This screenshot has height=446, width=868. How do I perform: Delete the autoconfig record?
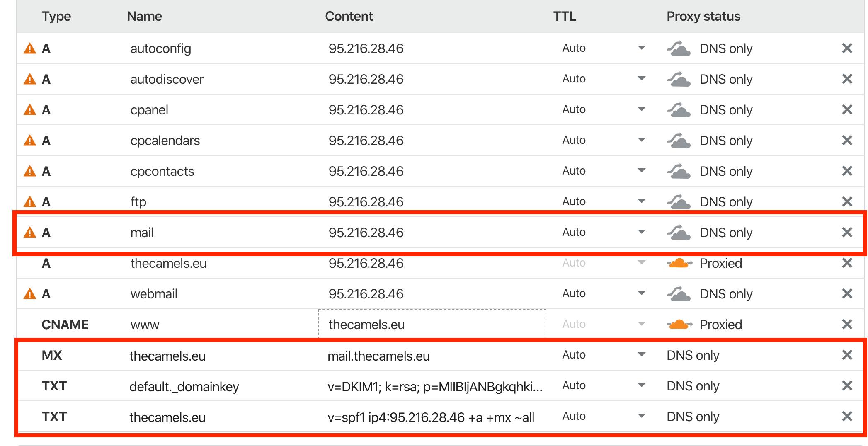coord(847,48)
